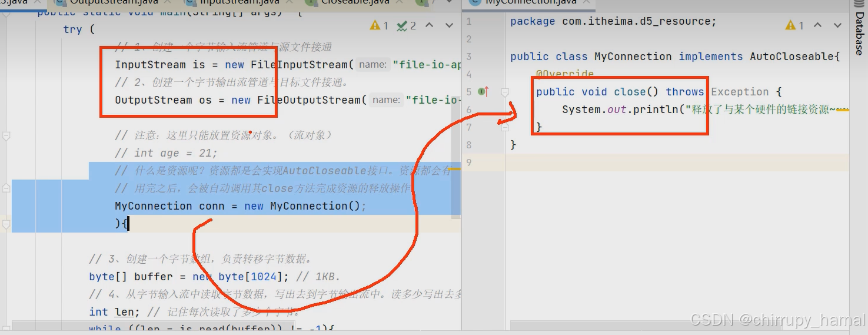868x335 pixels.
Task: Click the implements-method gutter icon on line 5
Action: click(483, 92)
